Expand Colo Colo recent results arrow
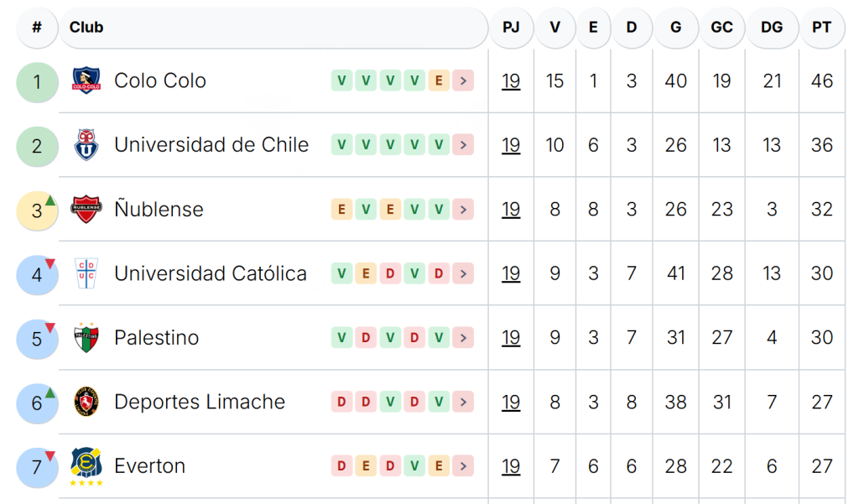Screen dimensions: 859x504 click(x=463, y=81)
